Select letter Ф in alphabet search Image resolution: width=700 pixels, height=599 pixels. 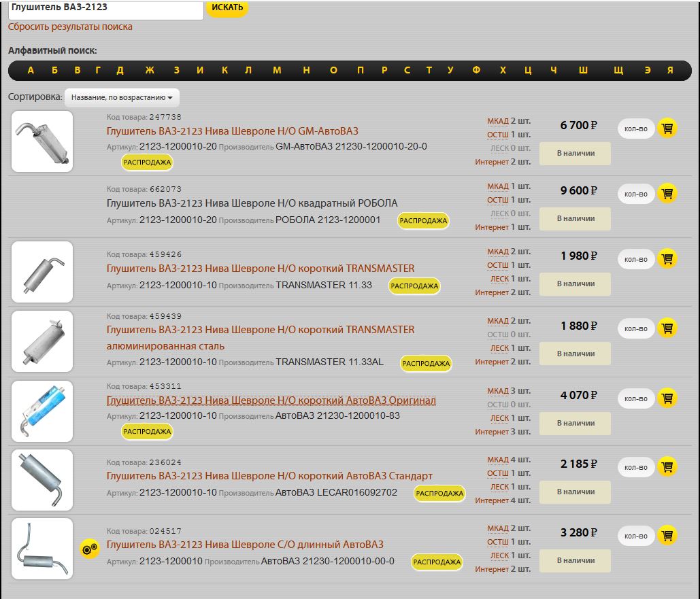476,70
